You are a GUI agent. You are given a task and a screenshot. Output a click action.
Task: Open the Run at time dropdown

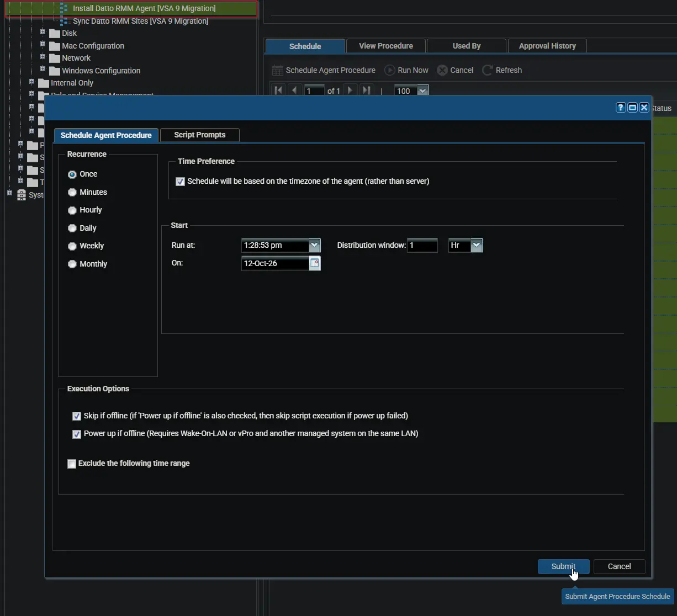(315, 245)
